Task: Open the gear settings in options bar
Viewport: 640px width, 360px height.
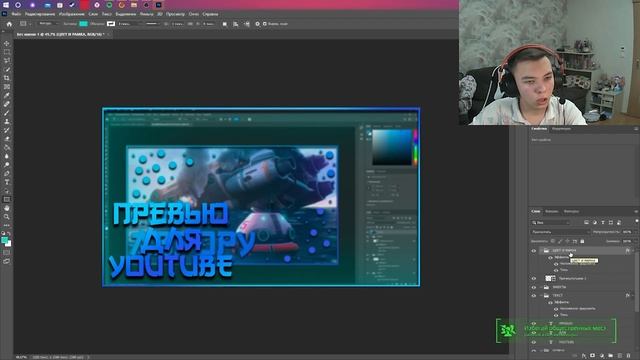Action: 257,24
